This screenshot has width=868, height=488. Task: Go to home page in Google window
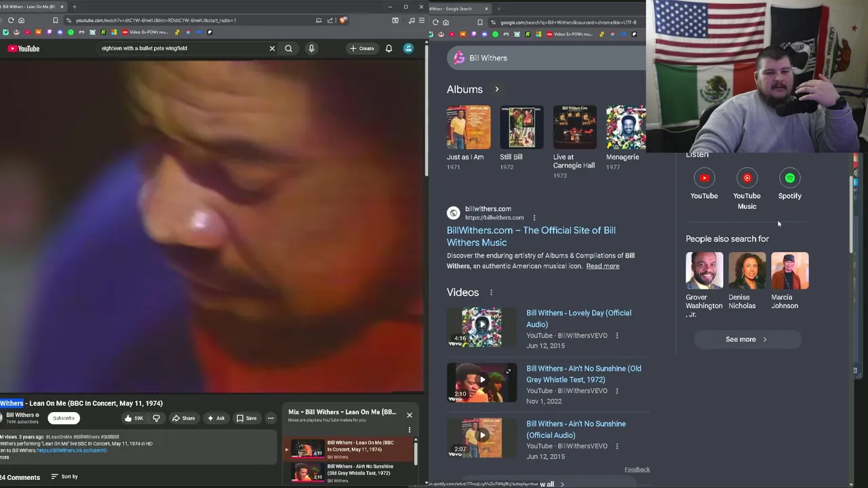pos(446,22)
